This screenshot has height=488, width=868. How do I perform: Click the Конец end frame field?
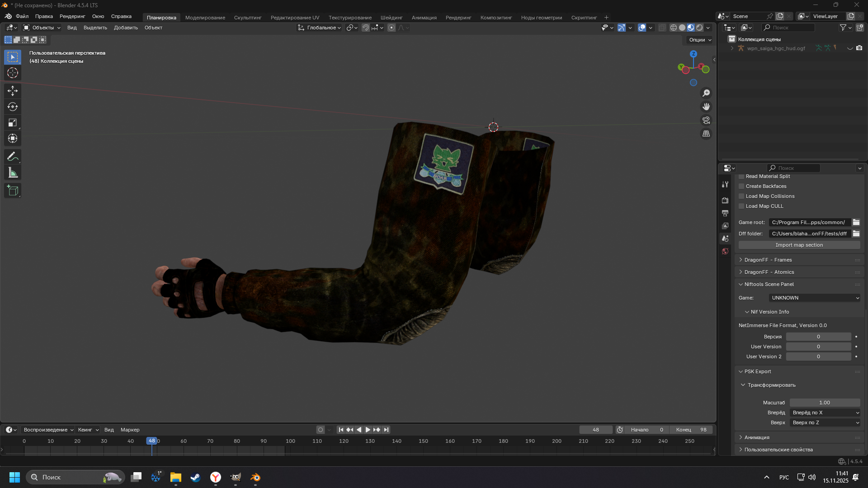[x=691, y=430]
